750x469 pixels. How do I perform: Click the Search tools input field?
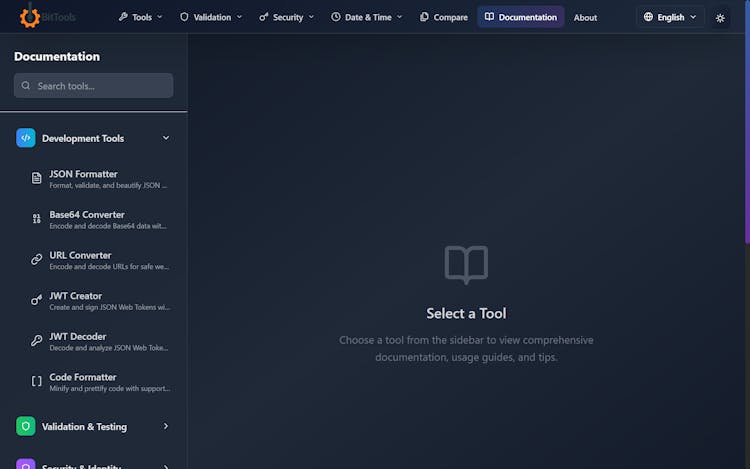click(x=100, y=86)
